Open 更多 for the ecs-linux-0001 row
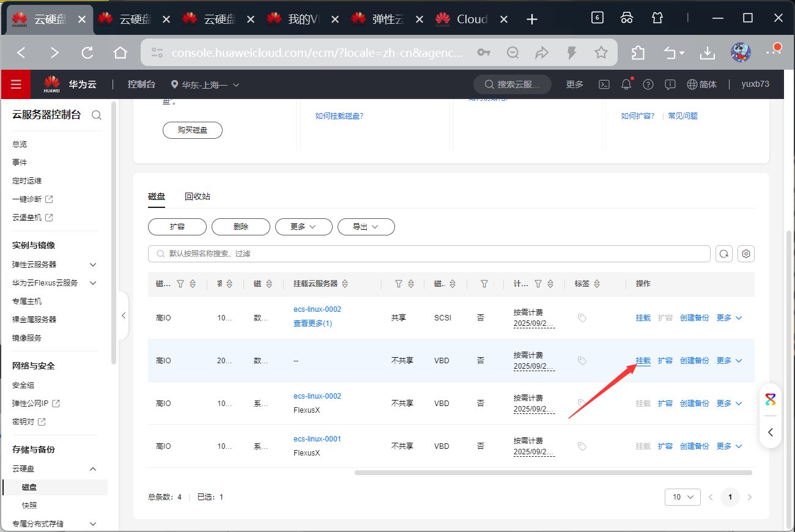The width and height of the screenshot is (795, 532). coord(729,446)
